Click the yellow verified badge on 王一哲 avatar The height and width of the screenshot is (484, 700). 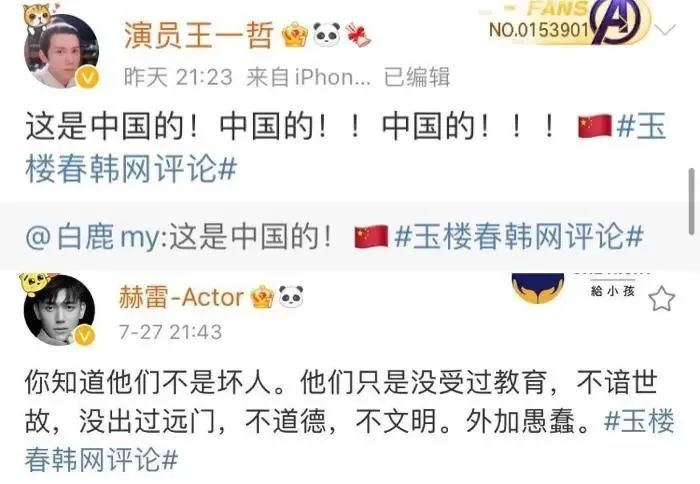[x=88, y=77]
